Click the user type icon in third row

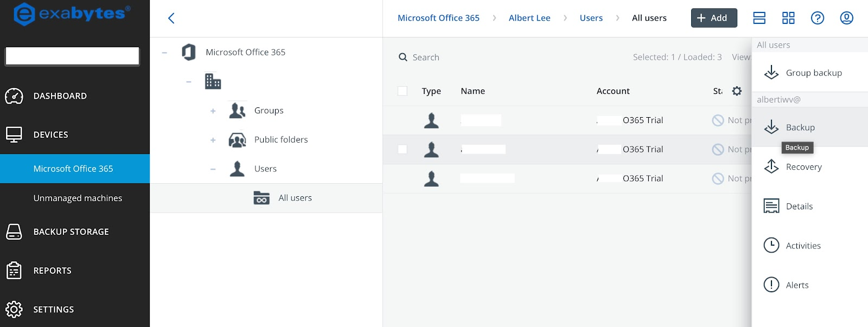click(x=431, y=178)
